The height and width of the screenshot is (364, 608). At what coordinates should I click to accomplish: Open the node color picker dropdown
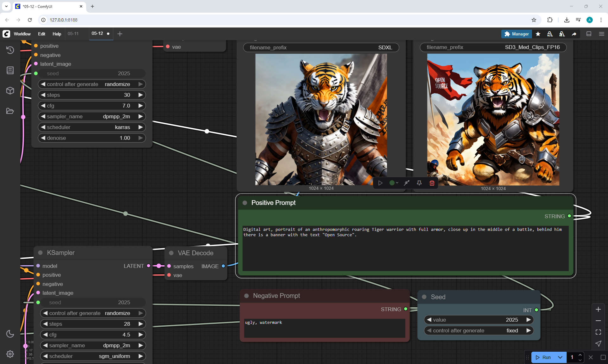[394, 183]
